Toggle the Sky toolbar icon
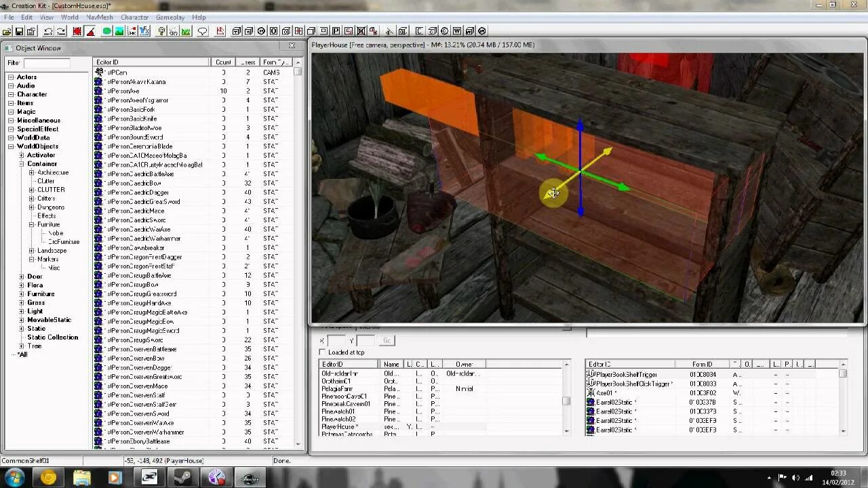Viewport: 868px width, 488px height. (x=174, y=31)
